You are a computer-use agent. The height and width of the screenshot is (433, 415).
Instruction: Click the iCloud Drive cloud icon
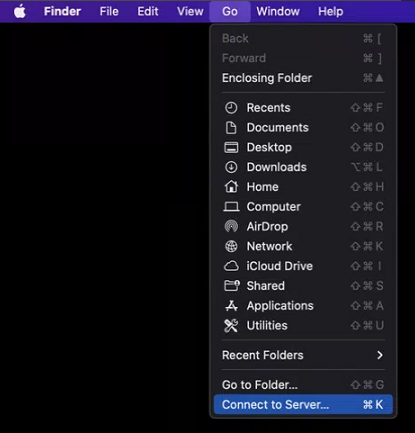point(231,266)
